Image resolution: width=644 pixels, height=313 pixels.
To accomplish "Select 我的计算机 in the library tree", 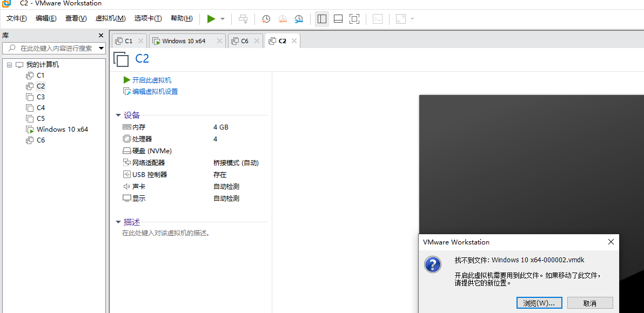I will 42,65.
